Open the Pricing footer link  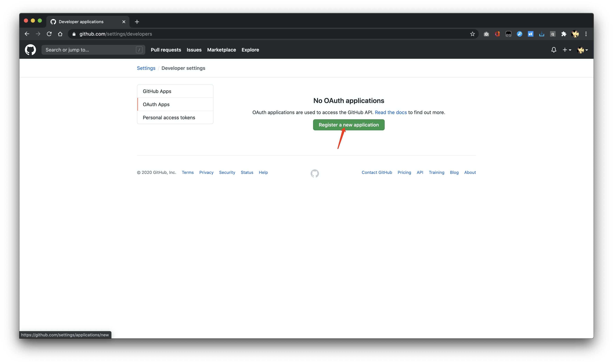[x=404, y=172]
